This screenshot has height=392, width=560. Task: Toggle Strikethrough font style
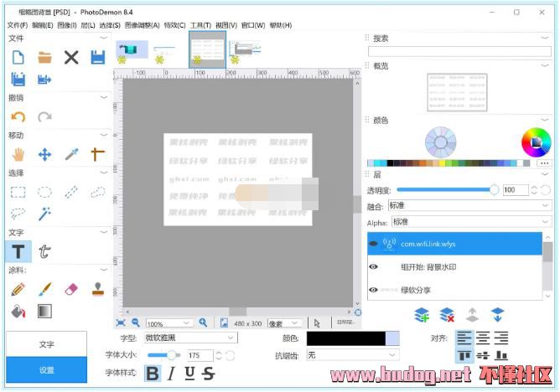[x=208, y=374]
